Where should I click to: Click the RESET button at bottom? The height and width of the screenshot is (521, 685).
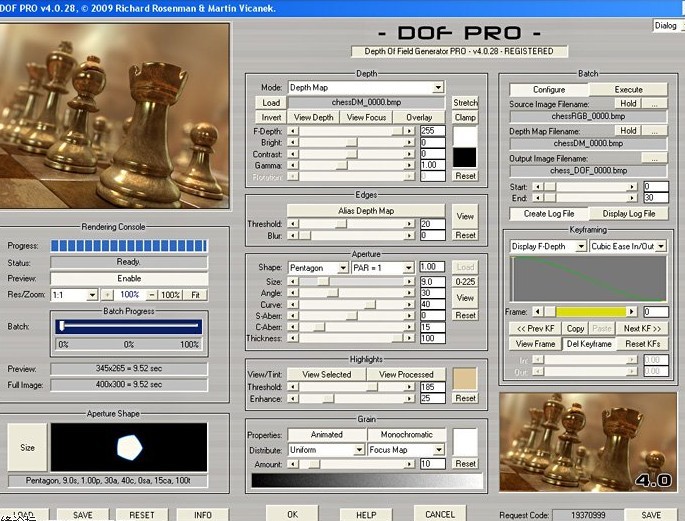coord(142,515)
